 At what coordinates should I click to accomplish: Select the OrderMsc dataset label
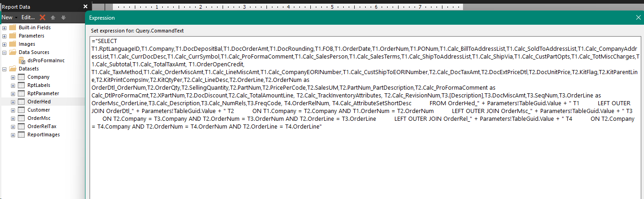click(39, 118)
